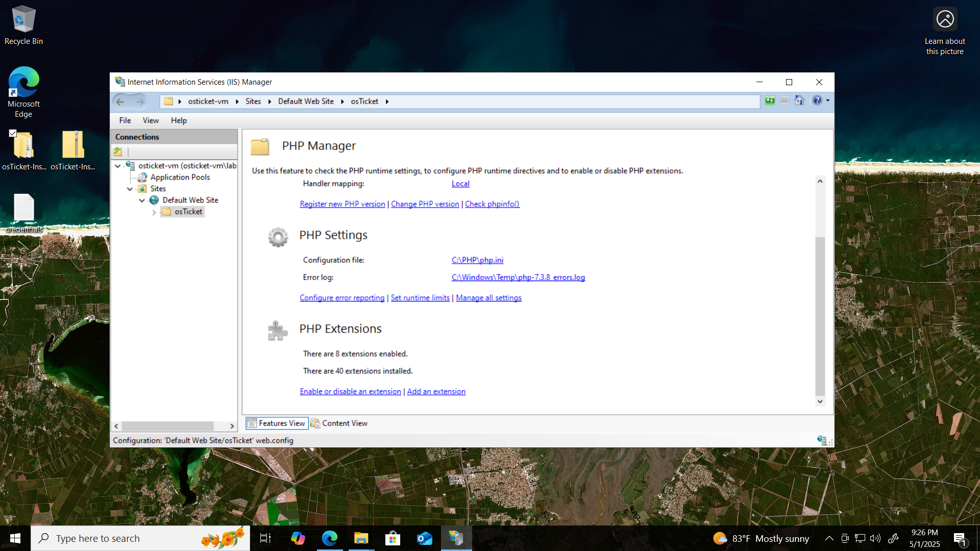Select the Recycle Bin desktop icon
Image resolution: width=980 pixels, height=551 pixels.
[23, 26]
